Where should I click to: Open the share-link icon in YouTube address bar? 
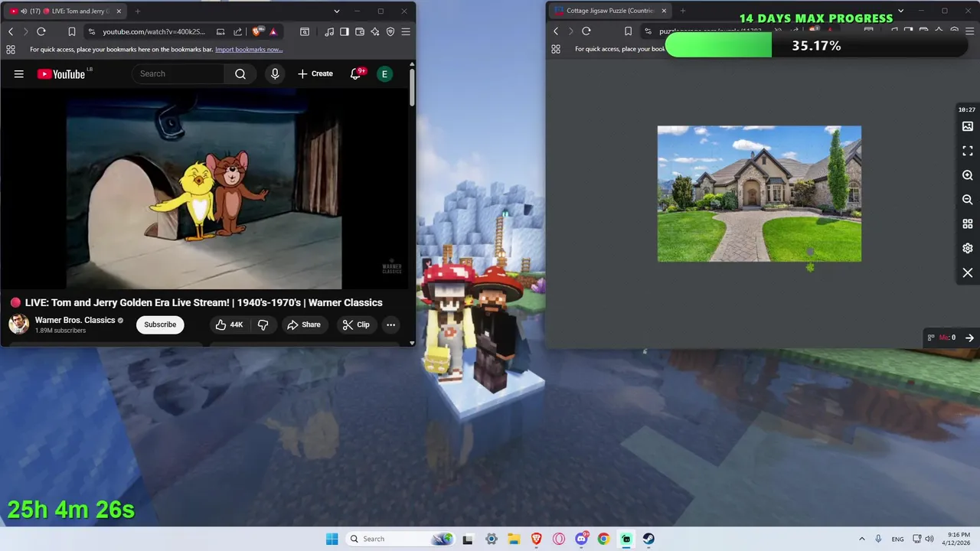pyautogui.click(x=237, y=31)
